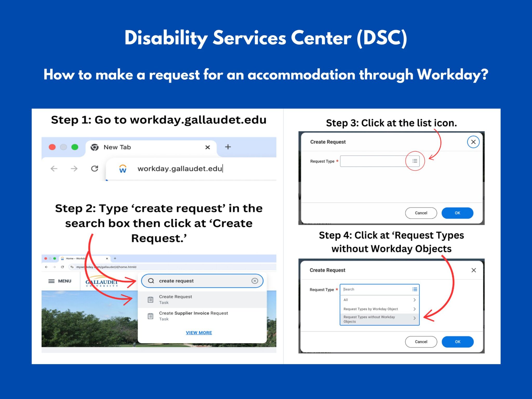Close the Home - Workday tab

point(107,258)
